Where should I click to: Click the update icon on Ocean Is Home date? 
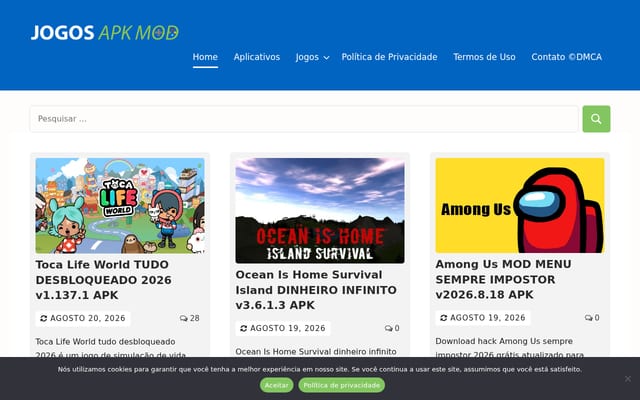coord(244,328)
